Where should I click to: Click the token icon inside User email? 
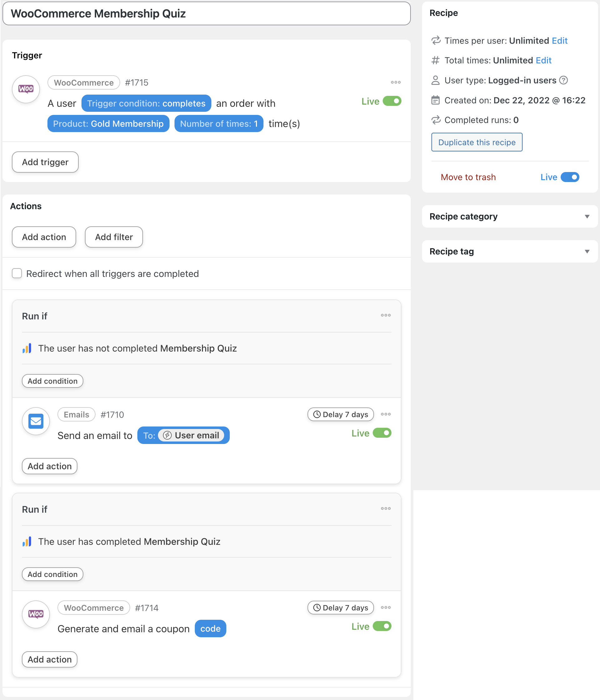click(x=167, y=435)
